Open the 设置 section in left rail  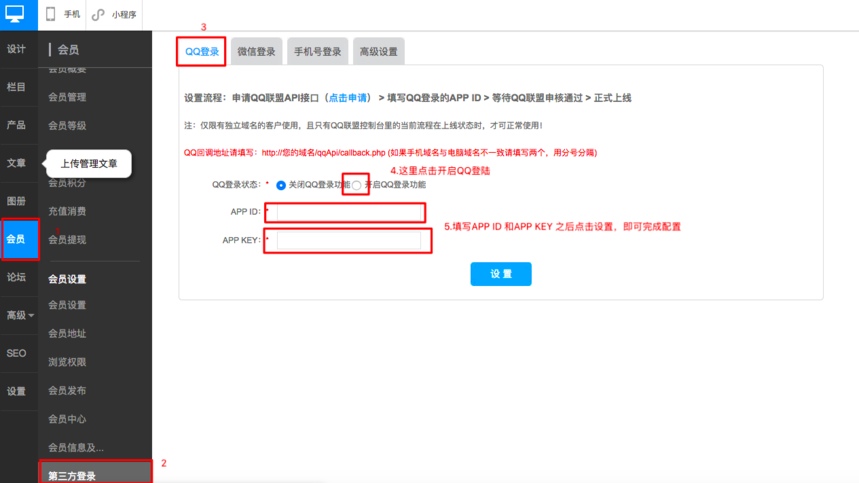coord(16,392)
